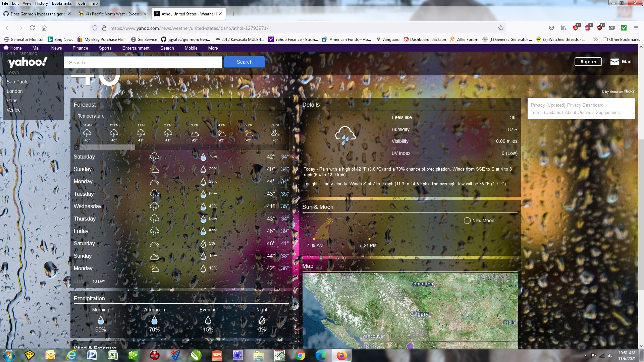The height and width of the screenshot is (362, 644).
Task: Open the Other Bookmarks folder
Action: tap(621, 39)
